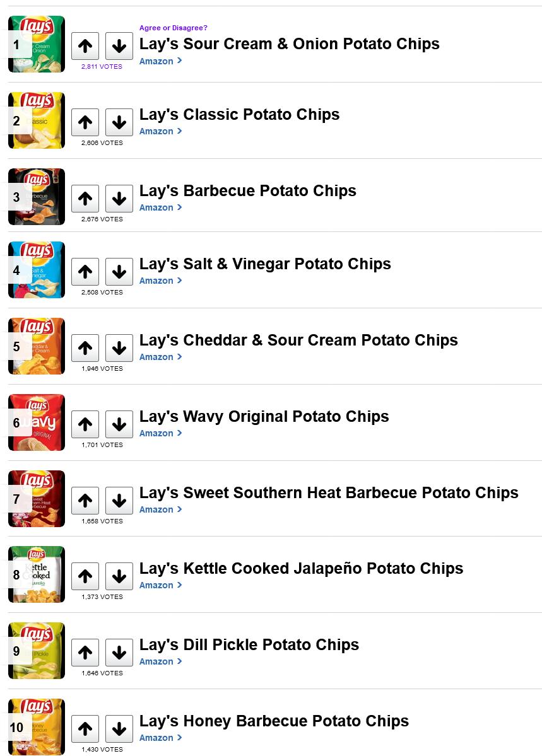Open Kettle Cooked Jalapeño bag thumbnail
This screenshot has width=542, height=756.
[x=38, y=574]
